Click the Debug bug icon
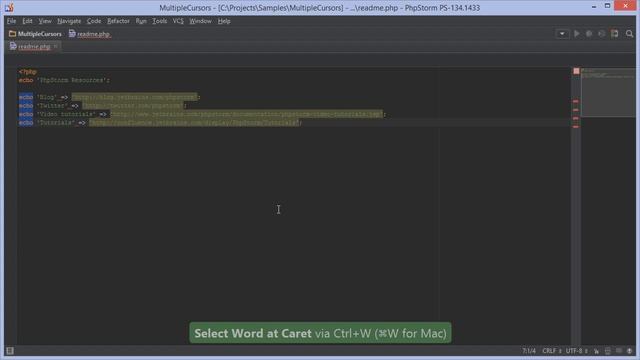This screenshot has width=640, height=360. [589, 34]
